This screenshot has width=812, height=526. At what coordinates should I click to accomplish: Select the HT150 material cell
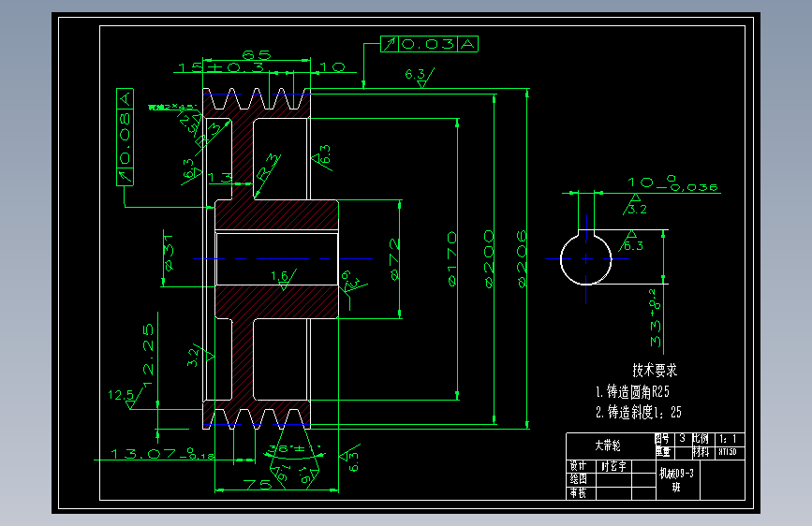728,452
